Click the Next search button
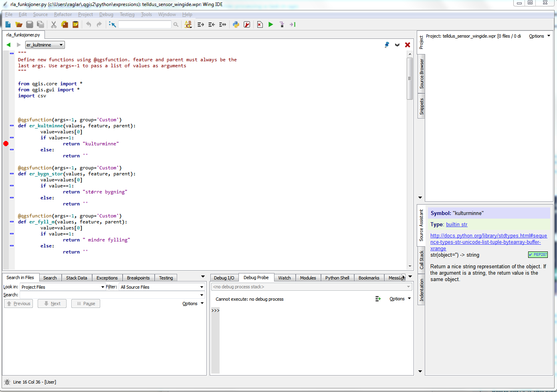Screen dimensions: 557x392 [52, 304]
